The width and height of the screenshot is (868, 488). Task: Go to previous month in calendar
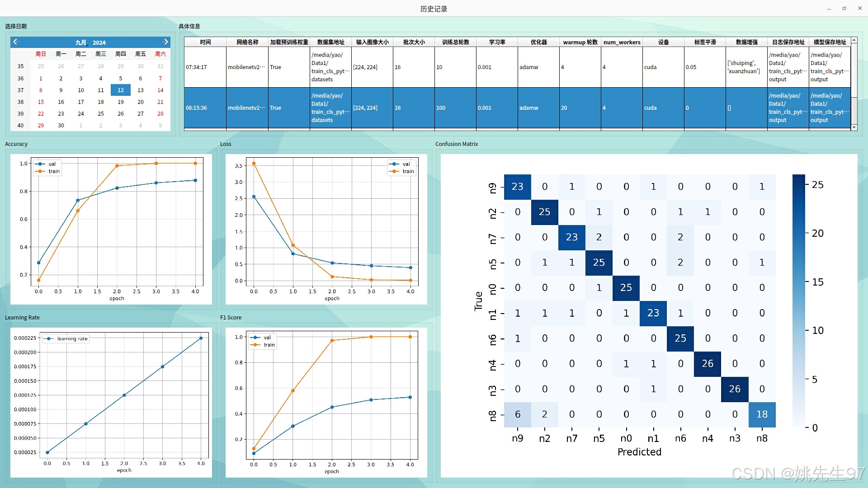click(x=16, y=42)
